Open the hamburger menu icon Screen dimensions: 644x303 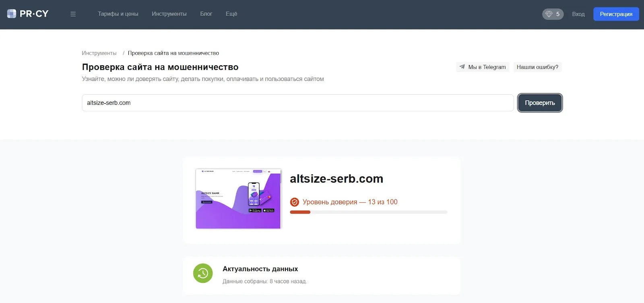click(x=73, y=14)
